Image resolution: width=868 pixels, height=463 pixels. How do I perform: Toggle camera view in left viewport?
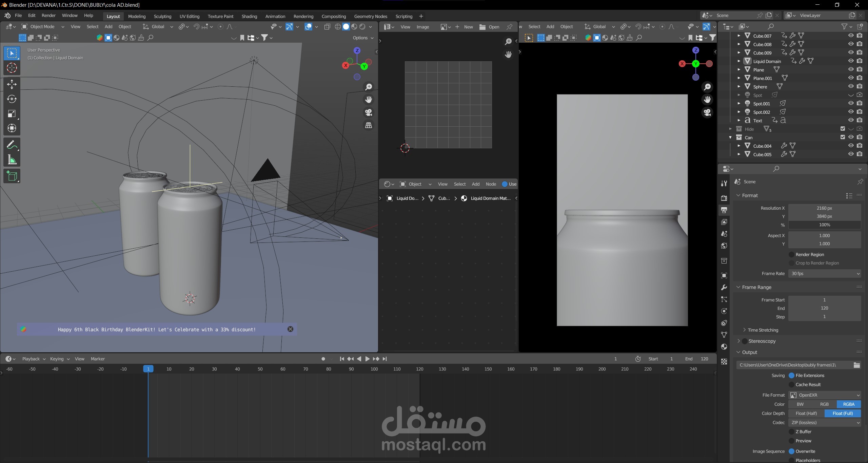coord(369,112)
